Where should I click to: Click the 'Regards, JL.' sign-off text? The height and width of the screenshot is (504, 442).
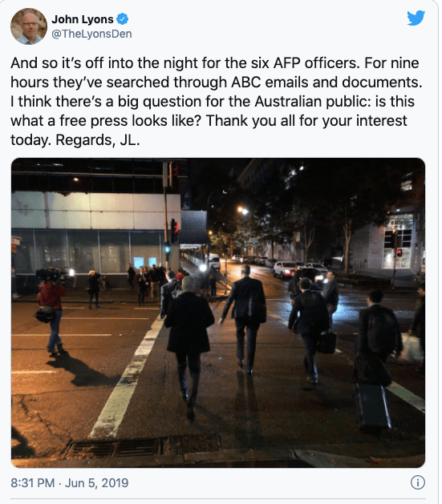tap(98, 140)
